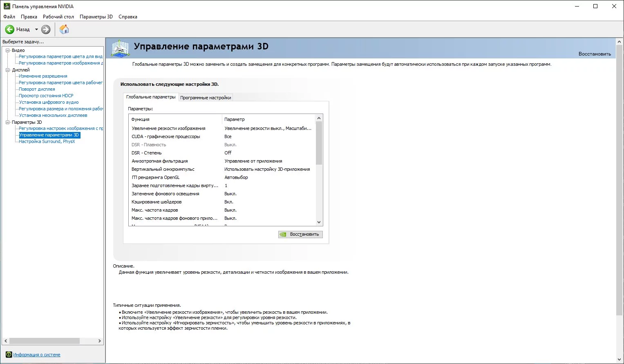
Task: Open Регулировка параметров цвета для видео
Action: [x=60, y=56]
